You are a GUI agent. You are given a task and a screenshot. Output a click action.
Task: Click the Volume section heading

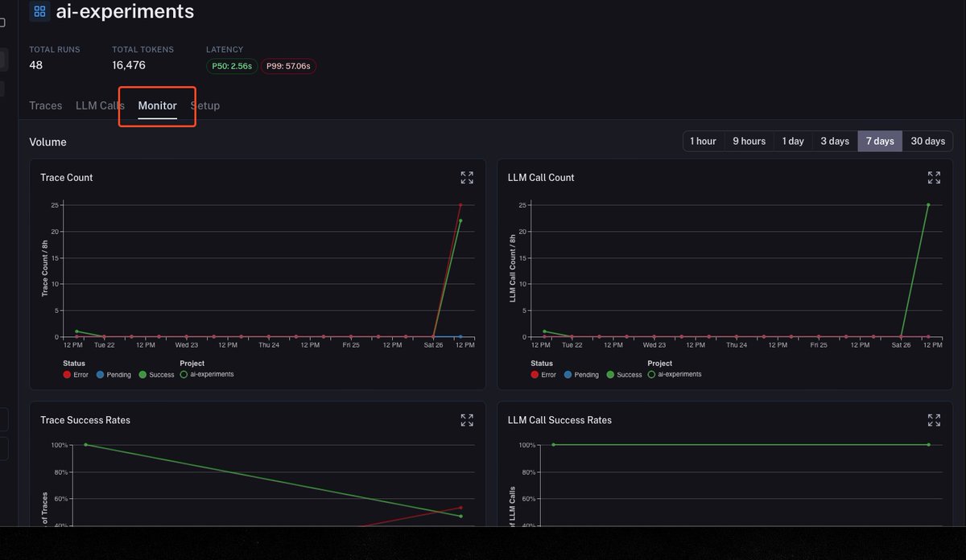tap(48, 142)
